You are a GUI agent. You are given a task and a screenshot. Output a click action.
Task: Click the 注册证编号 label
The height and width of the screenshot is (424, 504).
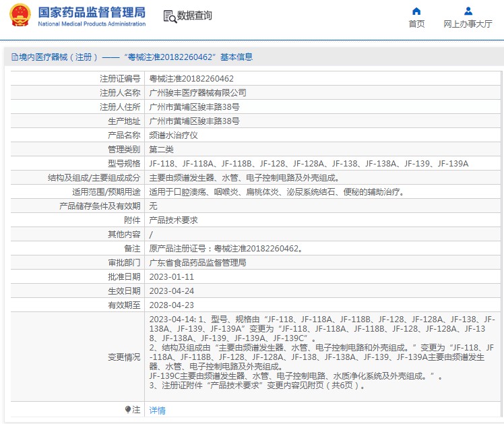pyautogui.click(x=120, y=79)
